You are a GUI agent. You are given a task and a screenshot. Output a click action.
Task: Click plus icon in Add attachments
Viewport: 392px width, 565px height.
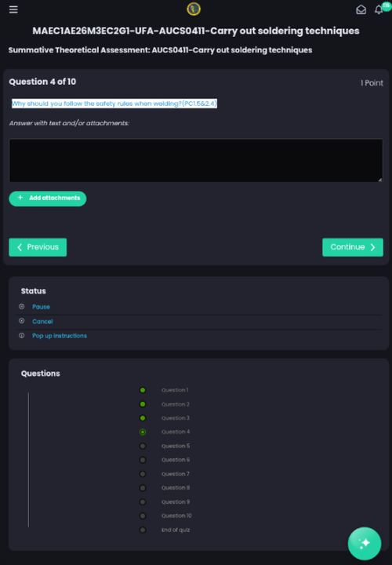pyautogui.click(x=20, y=198)
